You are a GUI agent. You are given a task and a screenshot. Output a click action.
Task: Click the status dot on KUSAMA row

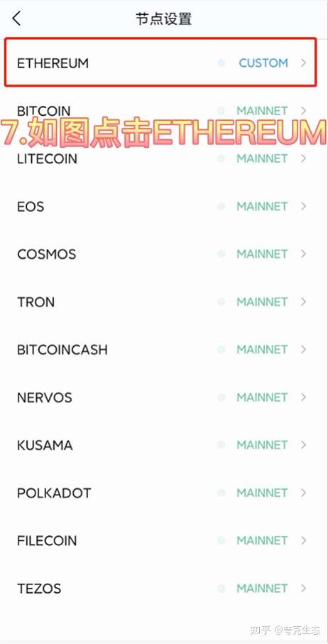click(x=222, y=445)
